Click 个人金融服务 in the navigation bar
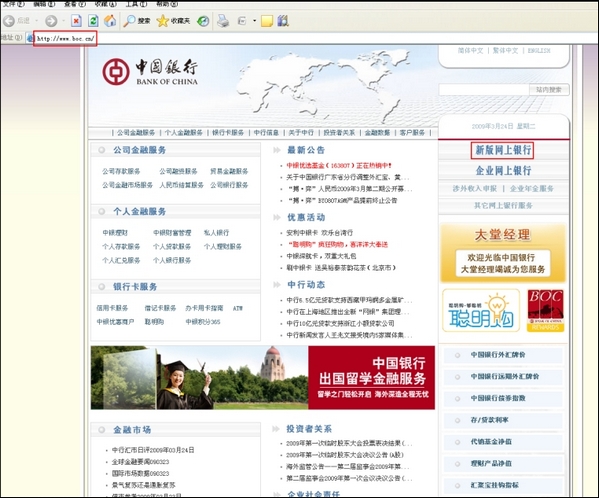Screen dimensions: 599x498 tap(184, 133)
